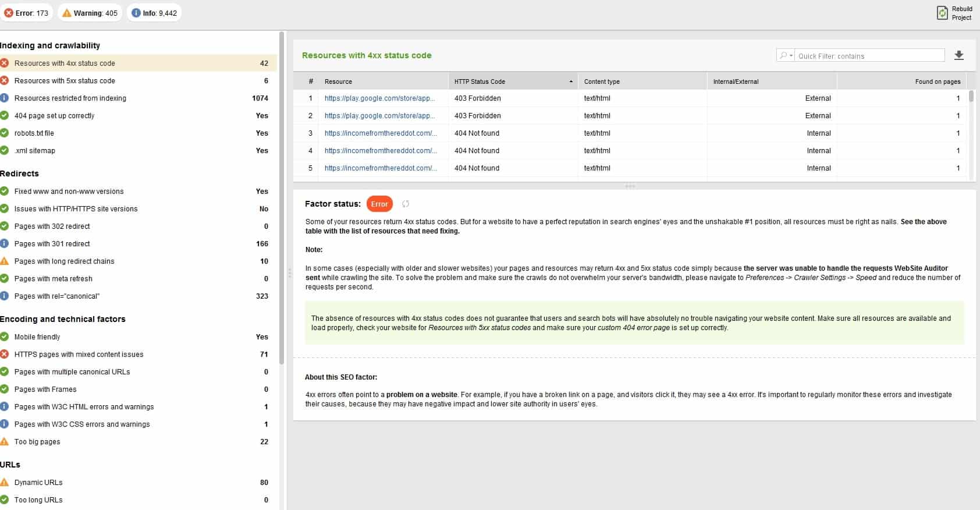The width and height of the screenshot is (980, 510).
Task: Click warning icon beside Too big pages
Action: click(x=5, y=441)
